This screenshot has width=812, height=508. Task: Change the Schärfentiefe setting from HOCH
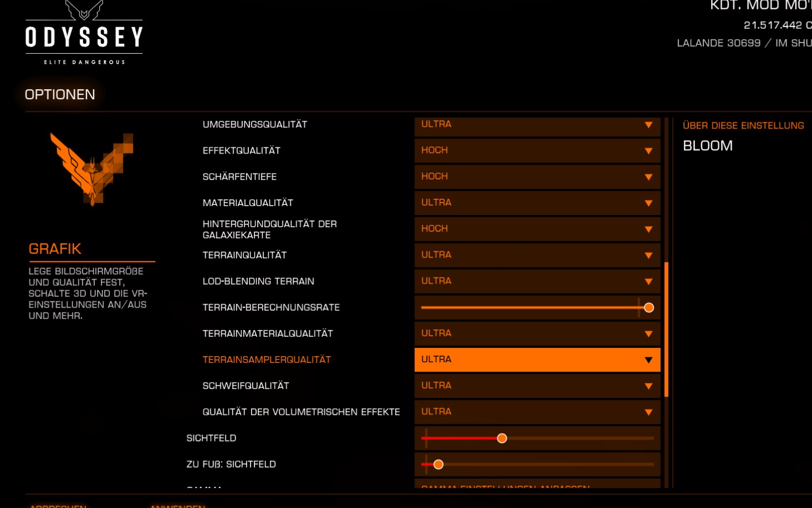click(x=537, y=176)
